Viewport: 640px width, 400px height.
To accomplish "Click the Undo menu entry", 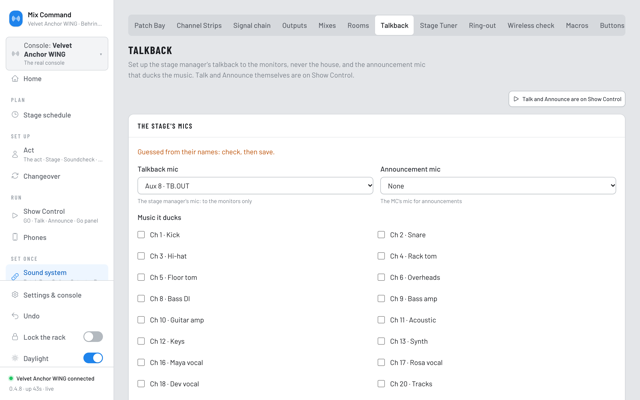I will pos(57,316).
